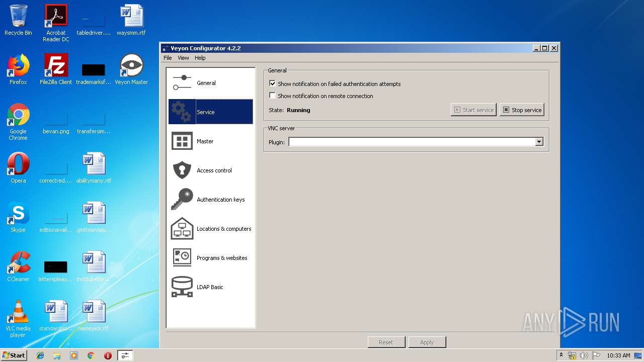Open Programs & websites icon
Image resolution: width=644 pixels, height=362 pixels.
(182, 257)
